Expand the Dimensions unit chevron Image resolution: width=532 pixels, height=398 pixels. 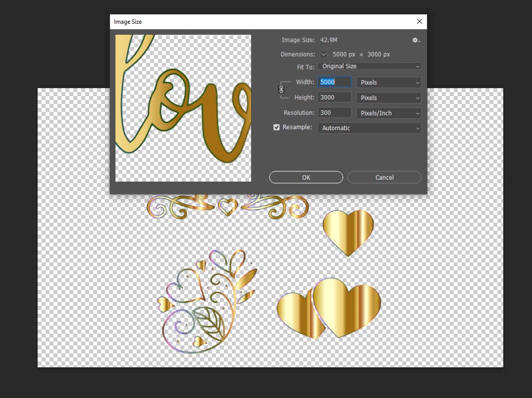(323, 54)
